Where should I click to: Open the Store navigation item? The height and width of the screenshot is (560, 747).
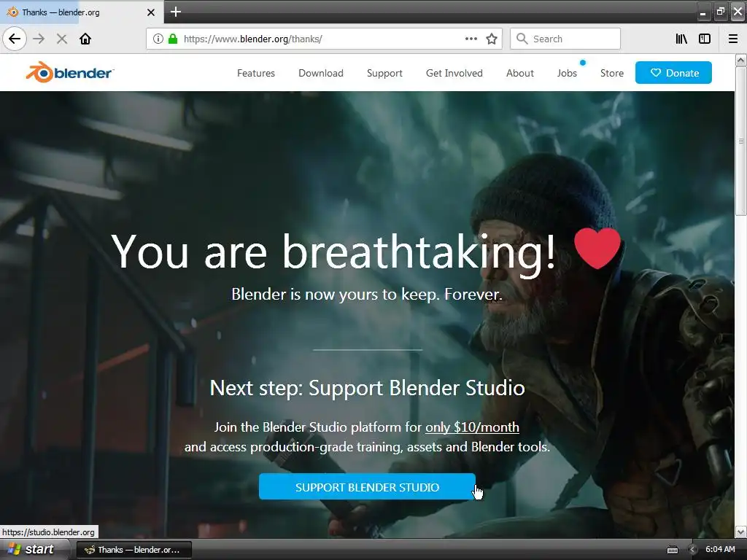pyautogui.click(x=612, y=73)
